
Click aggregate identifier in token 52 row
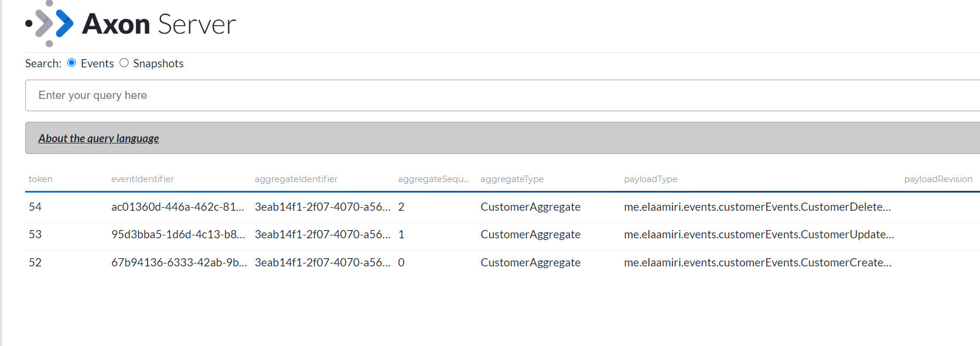323,262
